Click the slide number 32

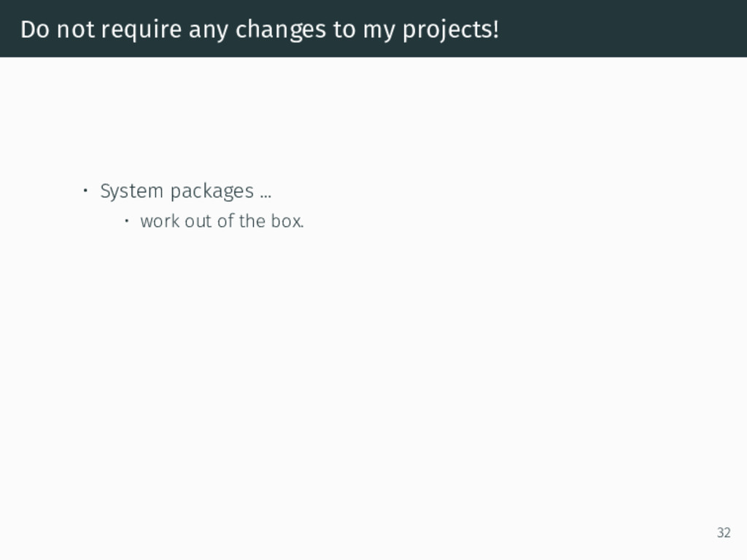[724, 532]
